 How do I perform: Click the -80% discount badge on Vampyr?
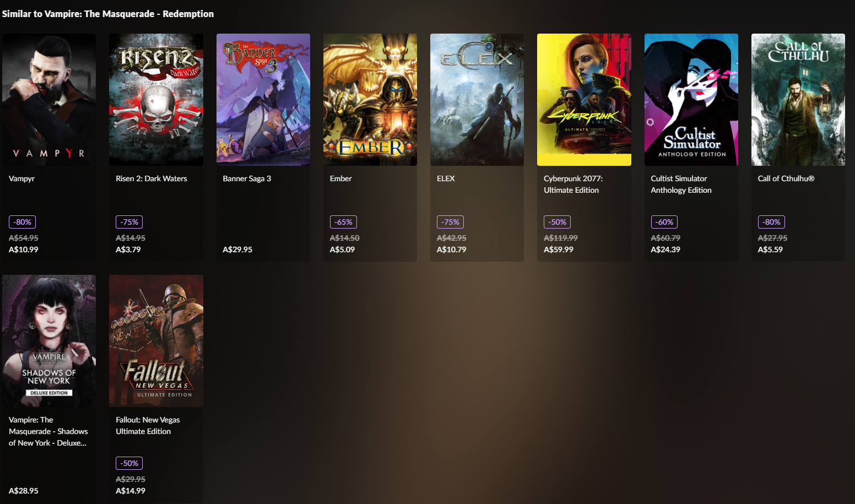(x=23, y=222)
